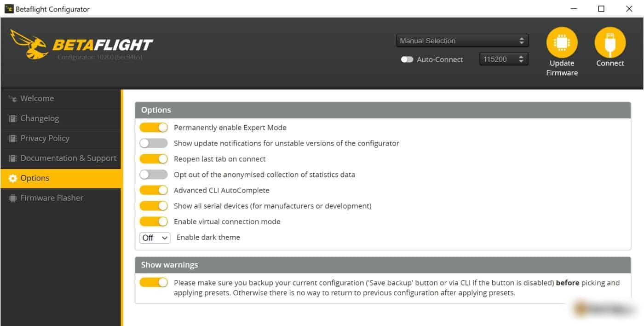
Task: Open the Manual Selection port dropdown
Action: [x=462, y=41]
